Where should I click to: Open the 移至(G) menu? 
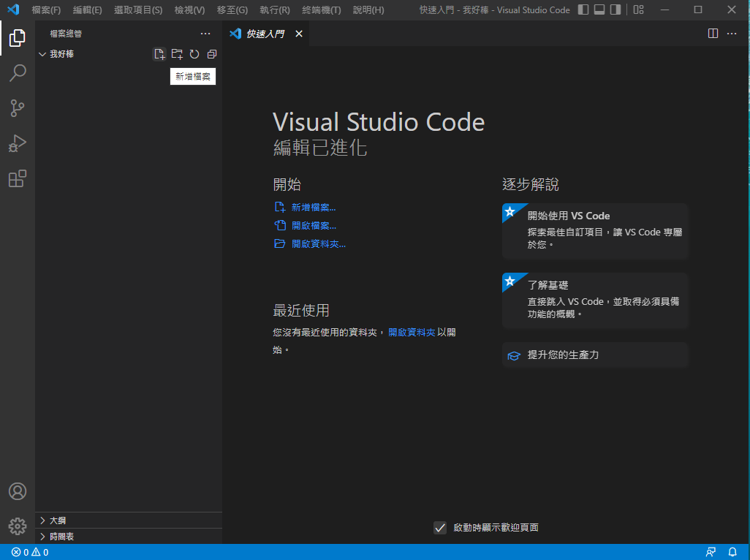pyautogui.click(x=232, y=10)
